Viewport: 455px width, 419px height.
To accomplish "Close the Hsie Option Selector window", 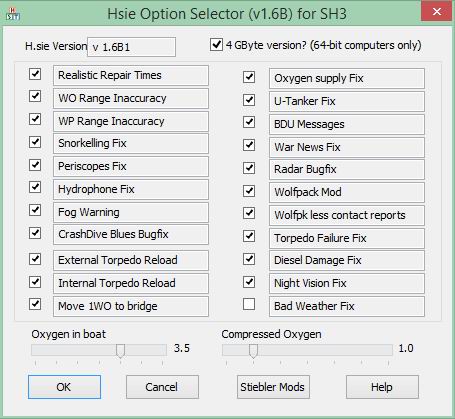I will tap(437, 12).
